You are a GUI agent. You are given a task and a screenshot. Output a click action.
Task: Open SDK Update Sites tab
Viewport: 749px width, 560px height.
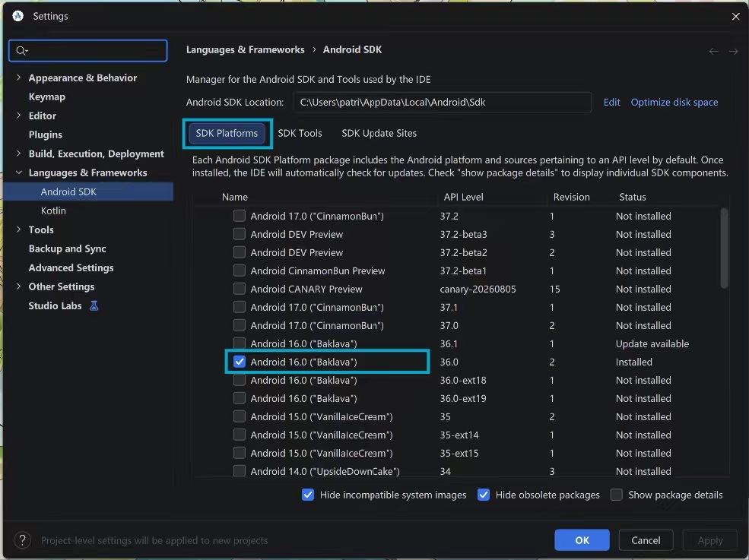point(379,133)
